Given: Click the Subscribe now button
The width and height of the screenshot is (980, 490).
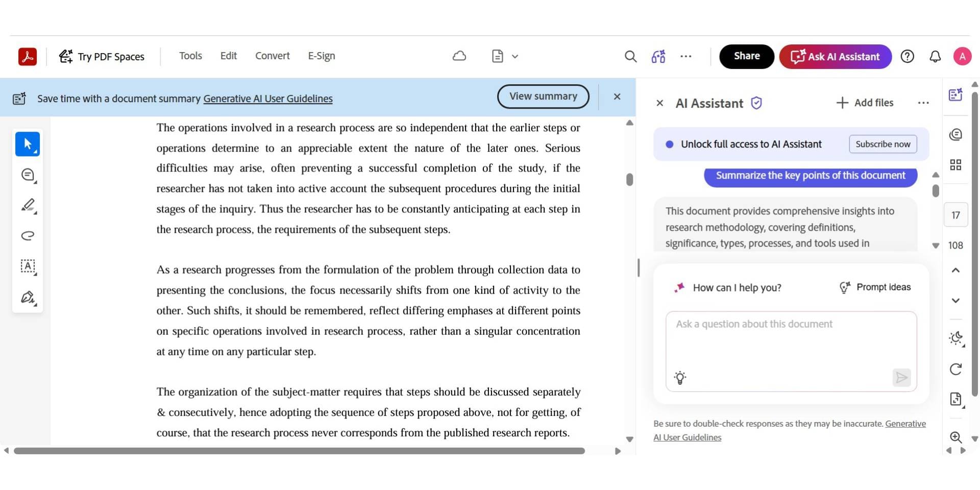Looking at the screenshot, I should tap(883, 144).
